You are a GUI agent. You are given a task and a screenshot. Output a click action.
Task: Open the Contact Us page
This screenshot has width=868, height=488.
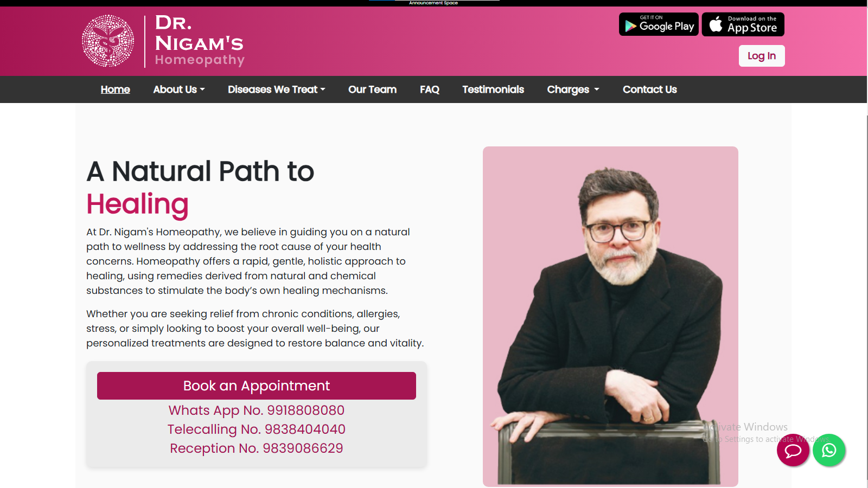click(650, 89)
